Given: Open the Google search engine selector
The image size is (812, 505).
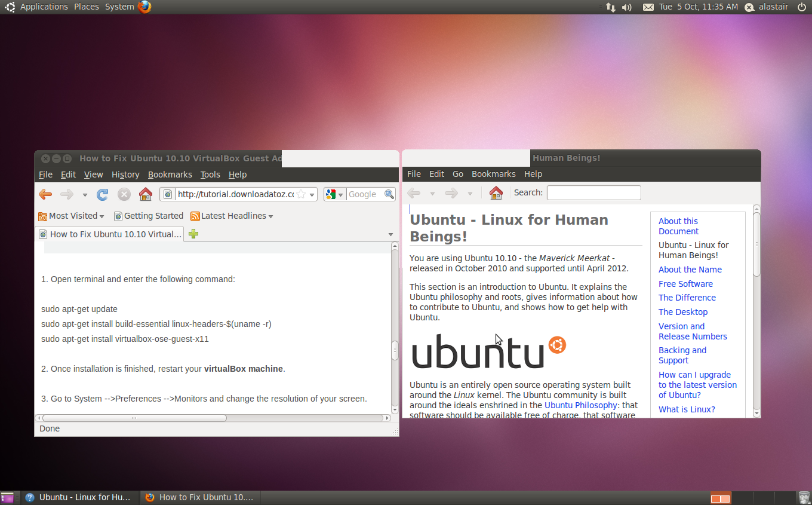Looking at the screenshot, I should (x=334, y=194).
